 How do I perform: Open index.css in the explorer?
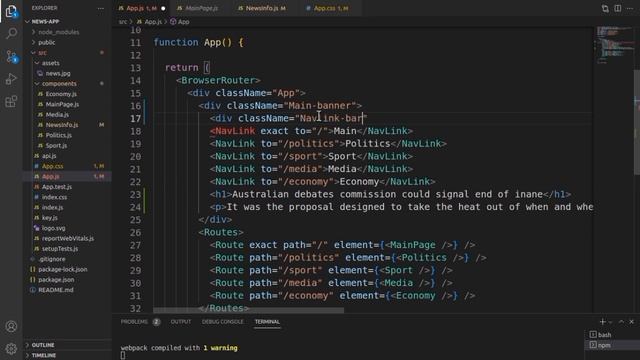point(54,197)
